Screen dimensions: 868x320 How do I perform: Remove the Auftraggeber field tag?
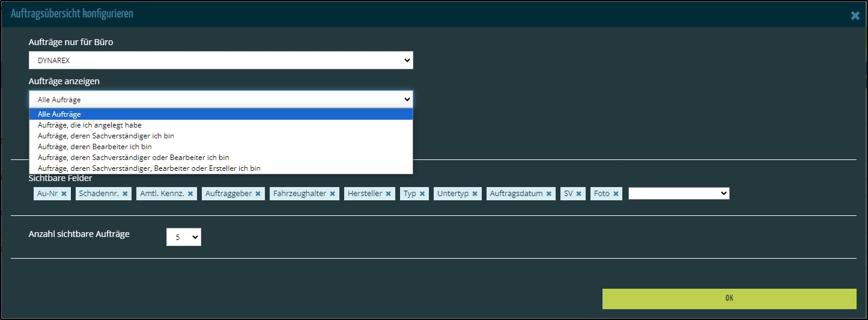(258, 194)
